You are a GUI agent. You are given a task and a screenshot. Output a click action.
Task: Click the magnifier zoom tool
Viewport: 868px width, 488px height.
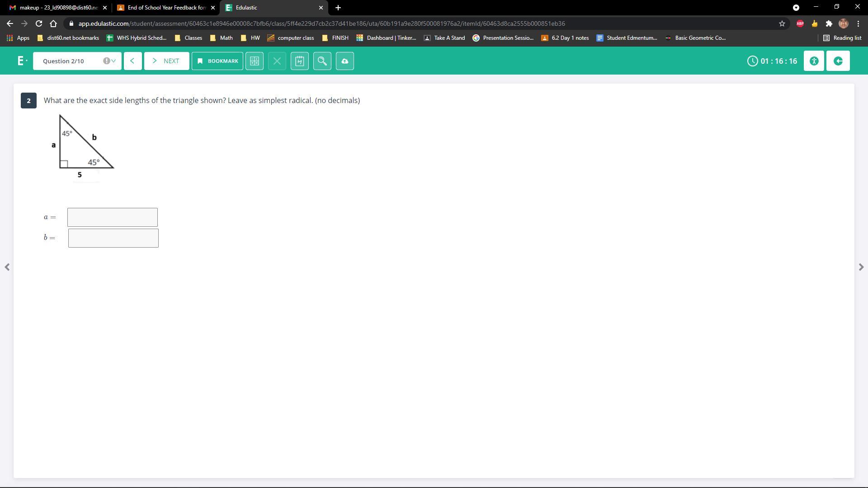(322, 61)
